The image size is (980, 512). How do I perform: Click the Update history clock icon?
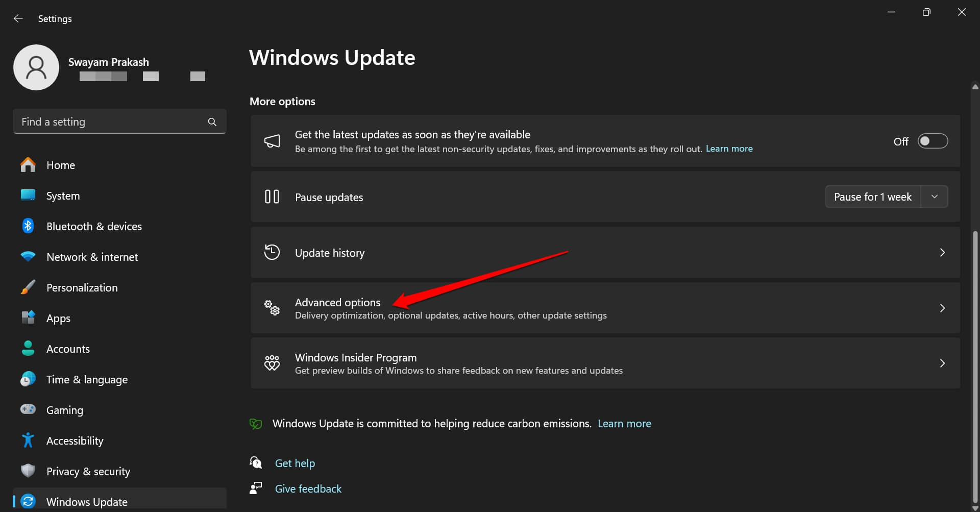point(272,253)
